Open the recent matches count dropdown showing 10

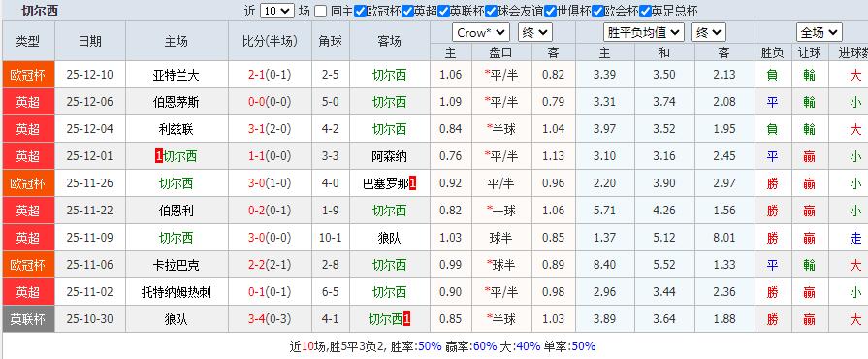276,11
